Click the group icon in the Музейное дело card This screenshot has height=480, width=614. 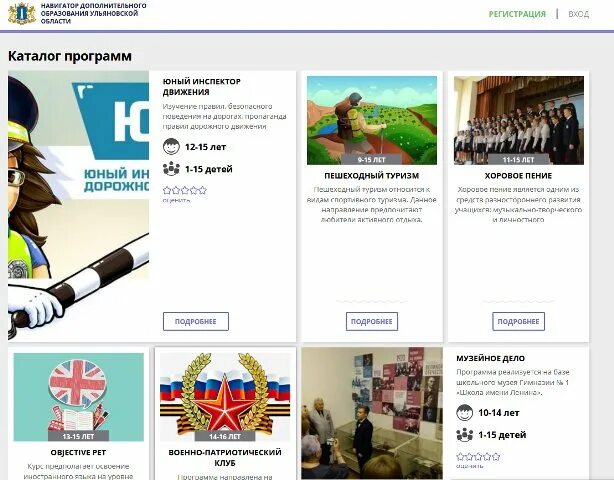click(x=464, y=435)
